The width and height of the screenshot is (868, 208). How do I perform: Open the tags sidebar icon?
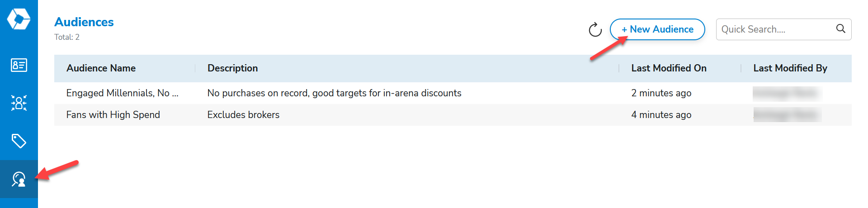click(x=19, y=141)
